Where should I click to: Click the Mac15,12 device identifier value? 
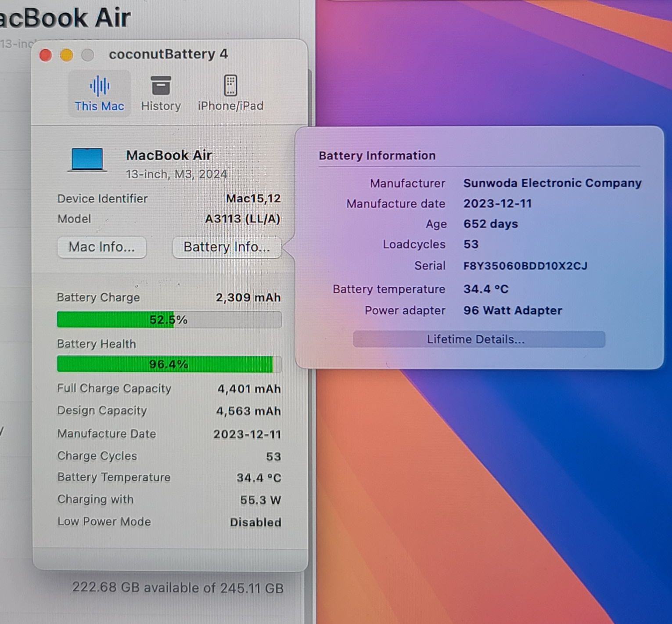click(x=253, y=198)
